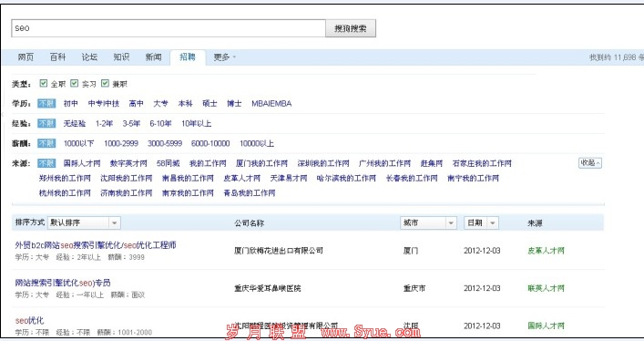The image size is (644, 341).
Task: Filter education by 硕士
Action: pos(210,103)
